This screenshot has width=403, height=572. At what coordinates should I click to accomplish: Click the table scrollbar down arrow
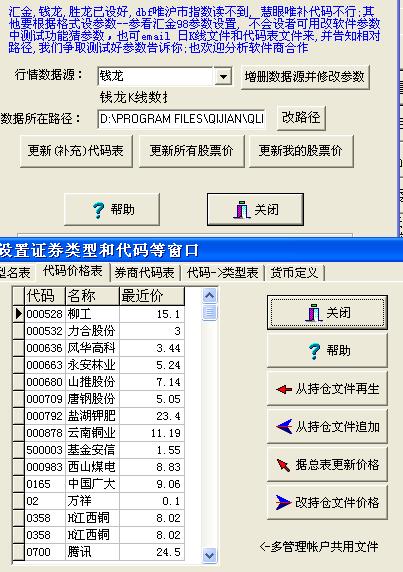209,555
